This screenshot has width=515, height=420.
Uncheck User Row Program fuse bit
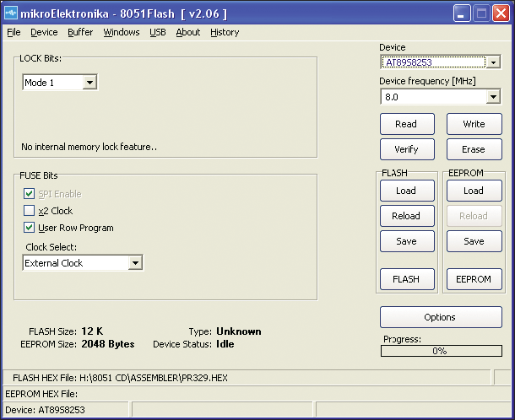pos(29,228)
